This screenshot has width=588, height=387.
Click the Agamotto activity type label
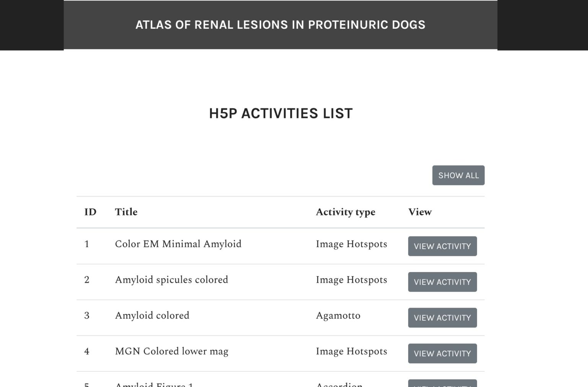338,315
